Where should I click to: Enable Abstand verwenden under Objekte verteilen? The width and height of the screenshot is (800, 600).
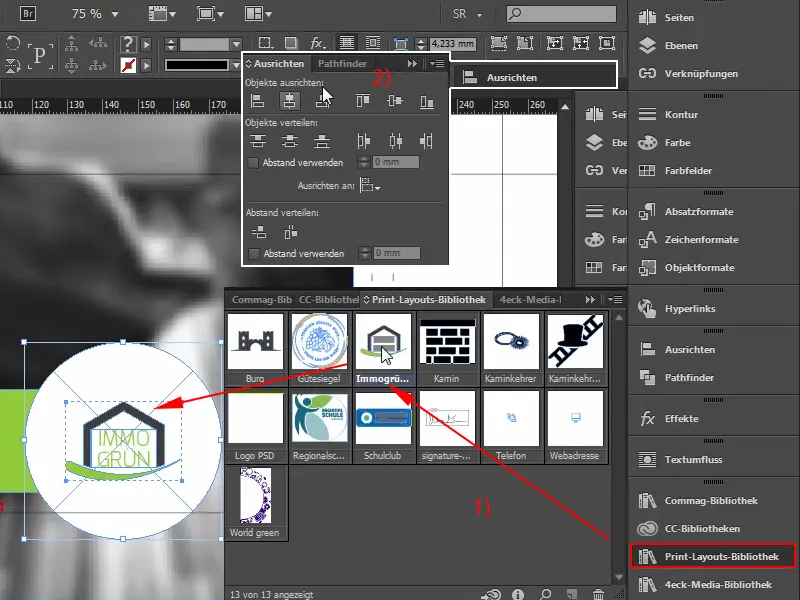[x=253, y=163]
